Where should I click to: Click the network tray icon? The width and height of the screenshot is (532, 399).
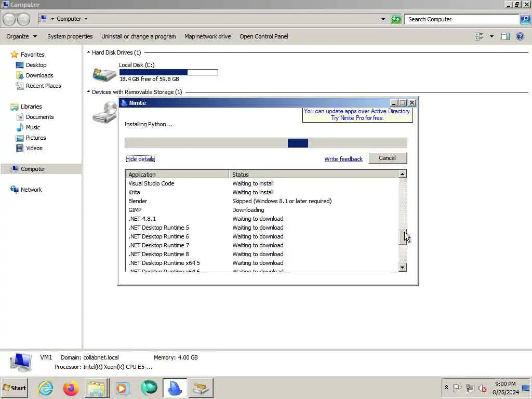pos(470,388)
